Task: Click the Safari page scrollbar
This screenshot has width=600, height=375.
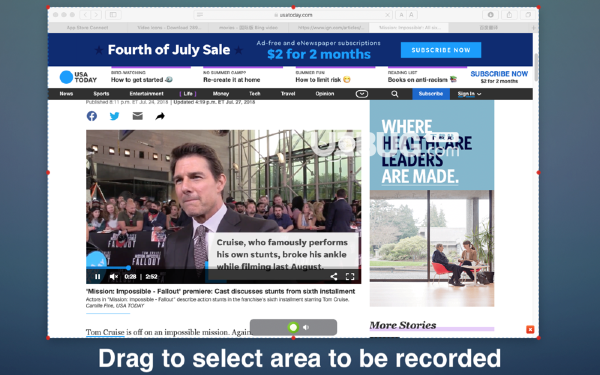Action: tap(536, 67)
